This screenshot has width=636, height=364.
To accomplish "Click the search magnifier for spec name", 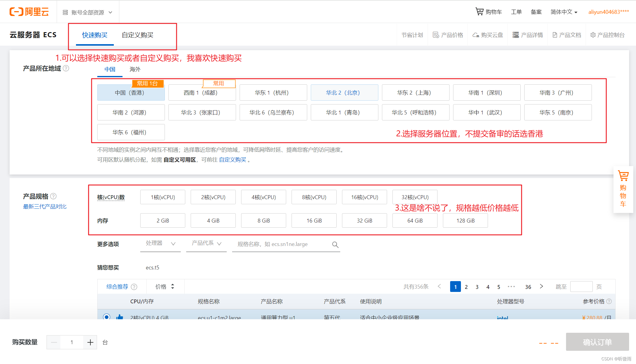I will [335, 244].
